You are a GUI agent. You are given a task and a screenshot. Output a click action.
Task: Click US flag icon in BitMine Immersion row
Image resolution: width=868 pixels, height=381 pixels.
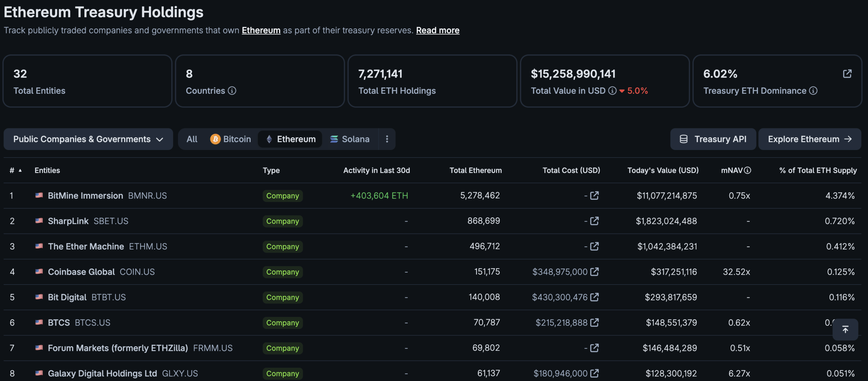pyautogui.click(x=39, y=195)
